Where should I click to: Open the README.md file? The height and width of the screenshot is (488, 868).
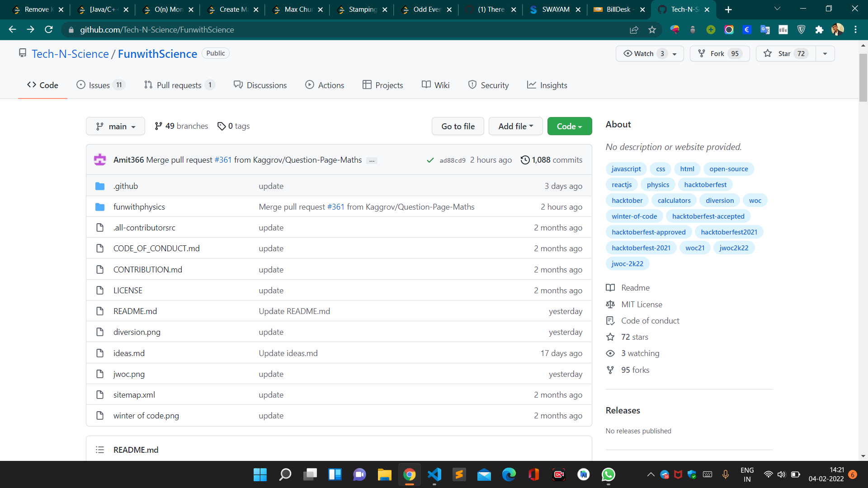pos(135,311)
